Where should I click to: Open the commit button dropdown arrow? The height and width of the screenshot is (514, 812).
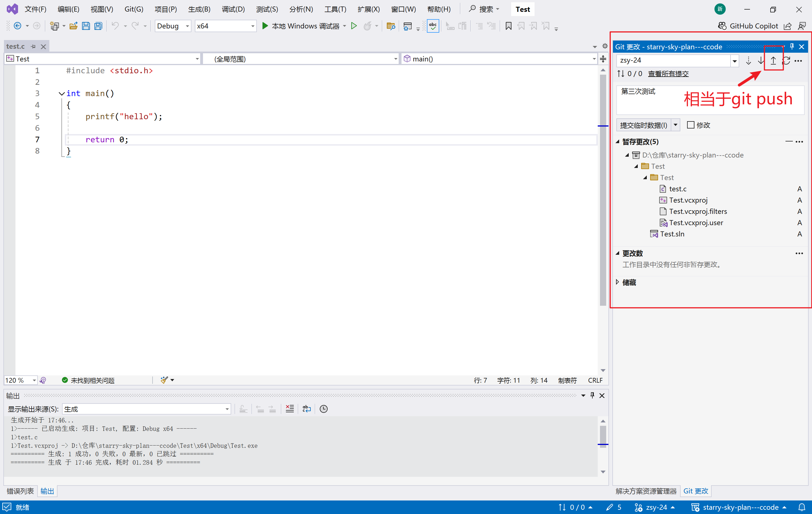coord(676,125)
